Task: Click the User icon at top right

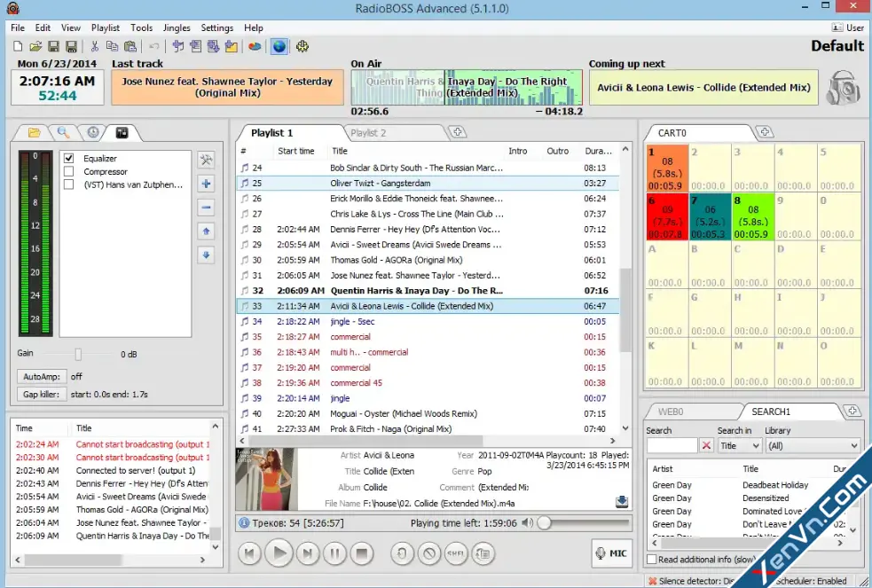Action: pos(837,27)
